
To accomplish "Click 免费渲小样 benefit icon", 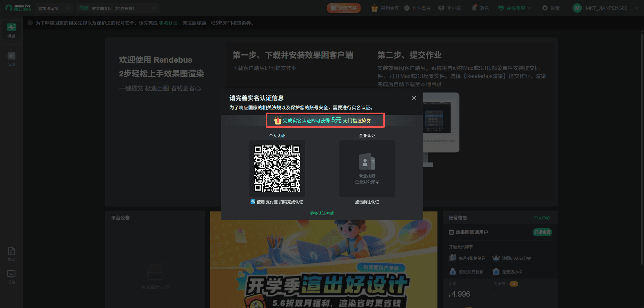I will point(496,272).
